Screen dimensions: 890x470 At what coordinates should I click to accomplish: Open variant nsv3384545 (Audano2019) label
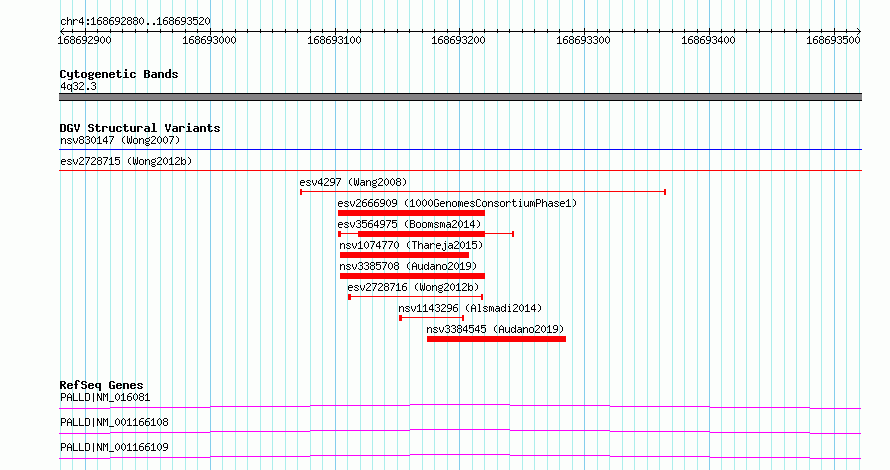[495, 329]
